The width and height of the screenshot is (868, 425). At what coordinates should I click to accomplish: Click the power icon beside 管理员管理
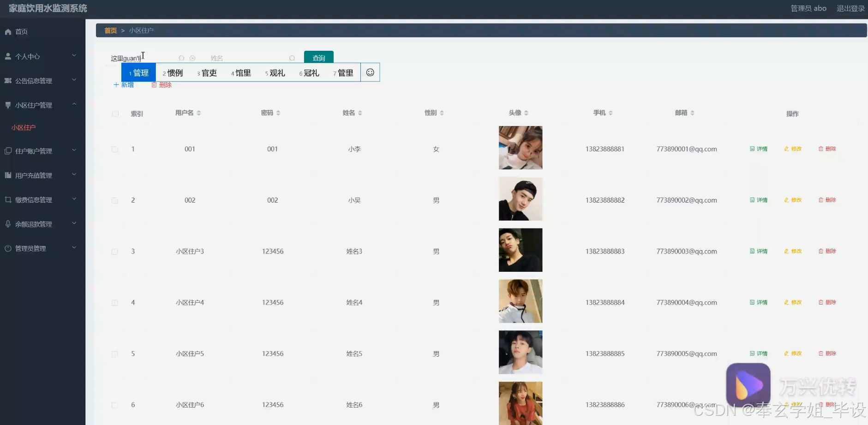point(7,248)
